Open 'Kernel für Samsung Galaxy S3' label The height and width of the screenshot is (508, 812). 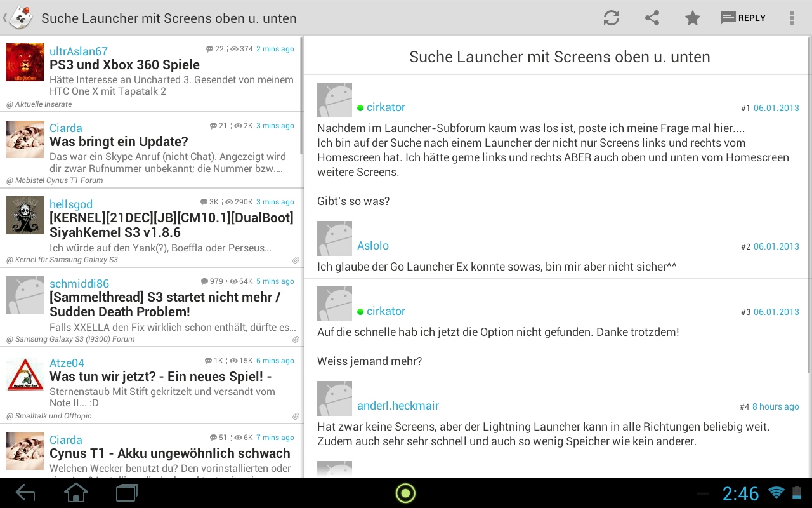pos(62,260)
